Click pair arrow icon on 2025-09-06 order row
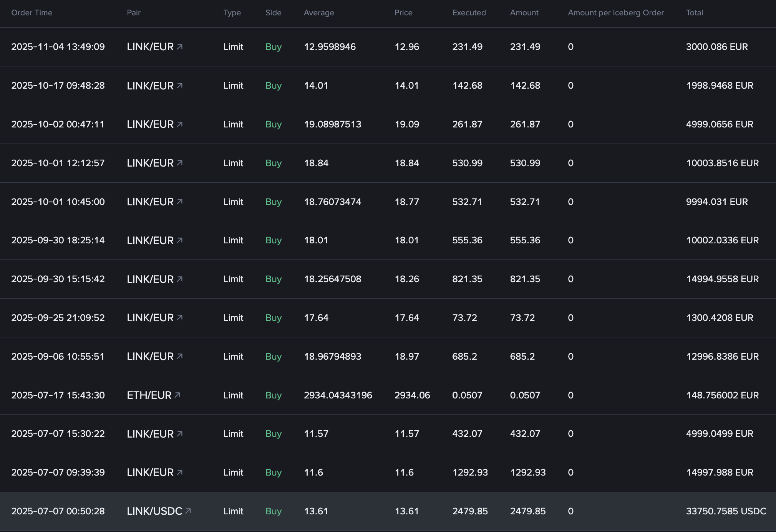This screenshot has height=532, width=776. point(179,356)
